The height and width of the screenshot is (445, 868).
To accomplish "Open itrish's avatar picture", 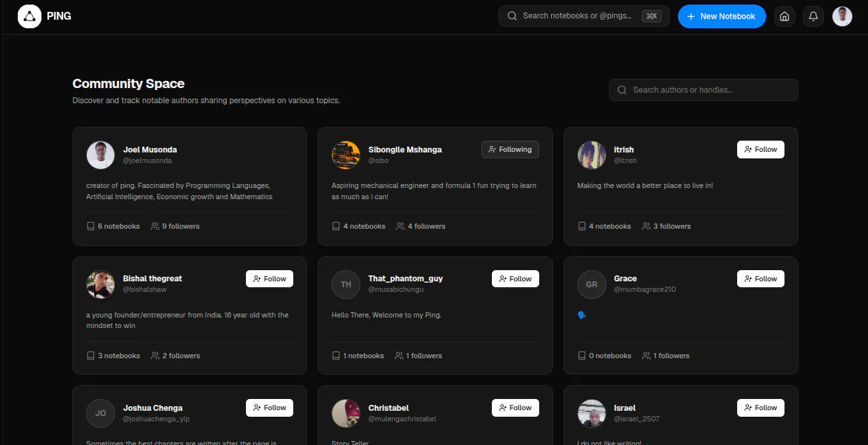I will coord(592,155).
